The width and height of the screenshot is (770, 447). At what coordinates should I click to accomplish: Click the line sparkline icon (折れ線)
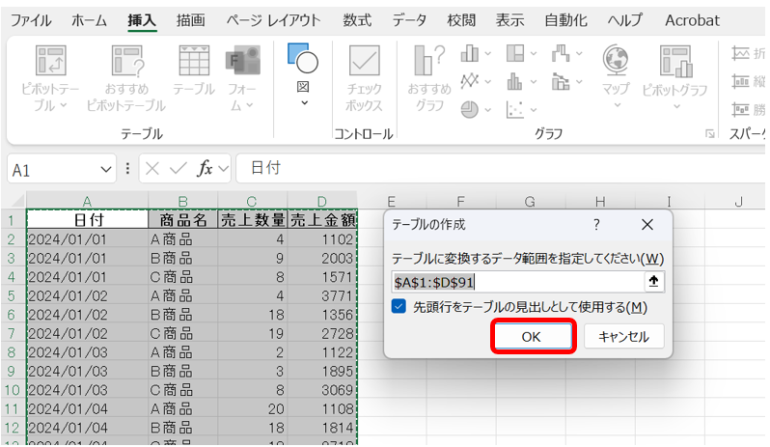[741, 53]
